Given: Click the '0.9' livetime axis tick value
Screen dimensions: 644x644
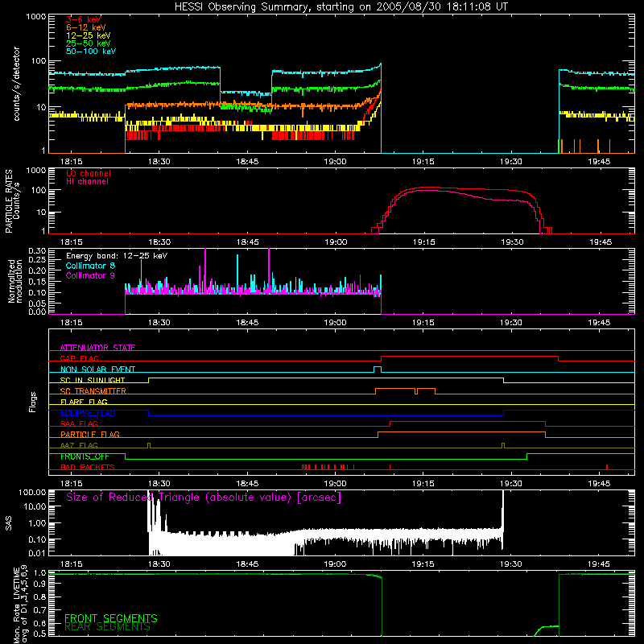Looking at the screenshot, I should tap(39, 584).
